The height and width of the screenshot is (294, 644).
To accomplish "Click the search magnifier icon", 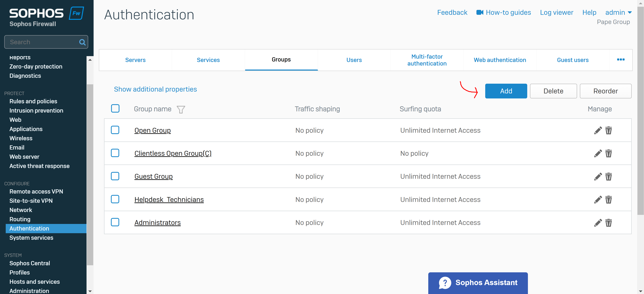I will (82, 42).
